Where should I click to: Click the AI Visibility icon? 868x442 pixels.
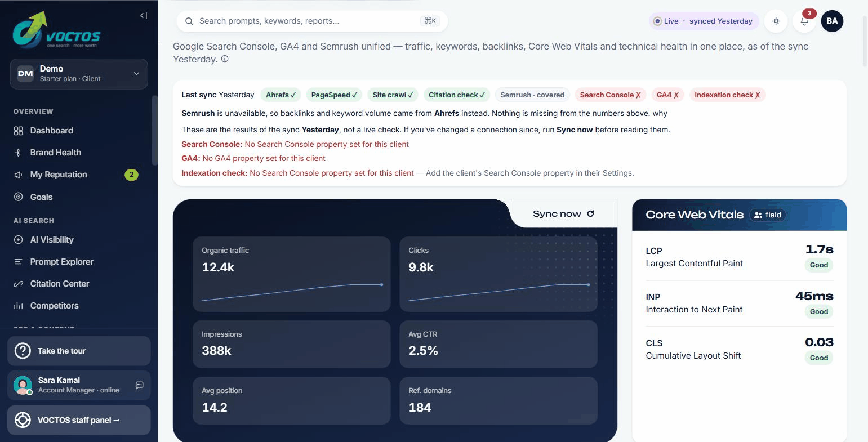point(19,240)
